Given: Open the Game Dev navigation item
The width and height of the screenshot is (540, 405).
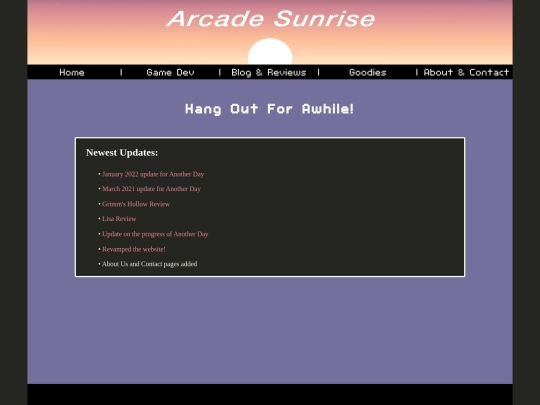Looking at the screenshot, I should pyautogui.click(x=170, y=72).
